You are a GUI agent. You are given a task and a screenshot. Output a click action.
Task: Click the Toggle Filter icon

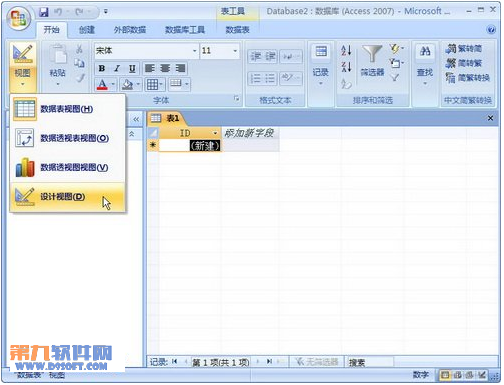[x=395, y=78]
